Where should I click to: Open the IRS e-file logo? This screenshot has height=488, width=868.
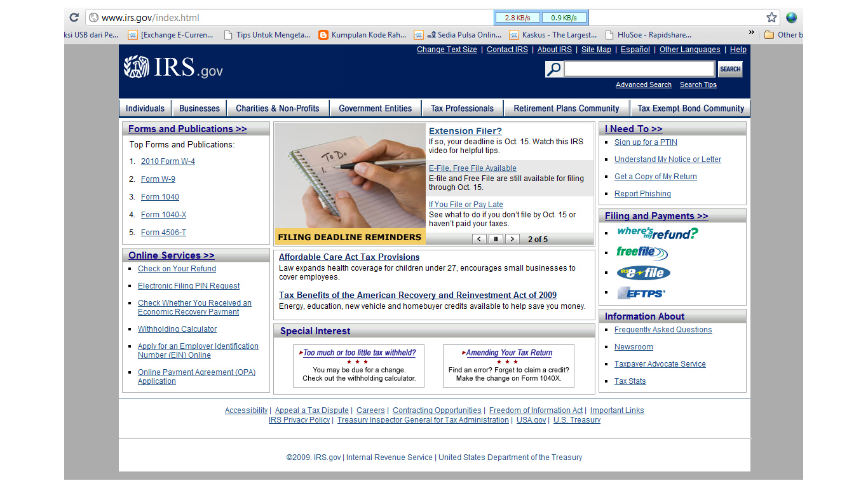[643, 273]
